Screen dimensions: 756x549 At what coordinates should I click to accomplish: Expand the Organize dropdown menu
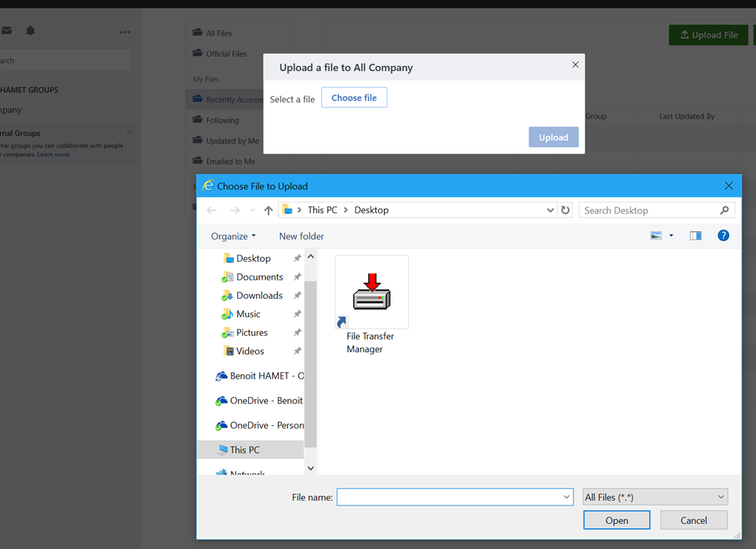pyautogui.click(x=233, y=236)
